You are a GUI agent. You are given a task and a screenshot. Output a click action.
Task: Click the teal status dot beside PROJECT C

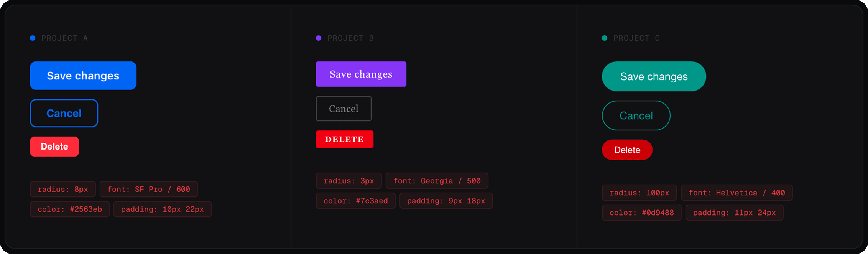605,38
